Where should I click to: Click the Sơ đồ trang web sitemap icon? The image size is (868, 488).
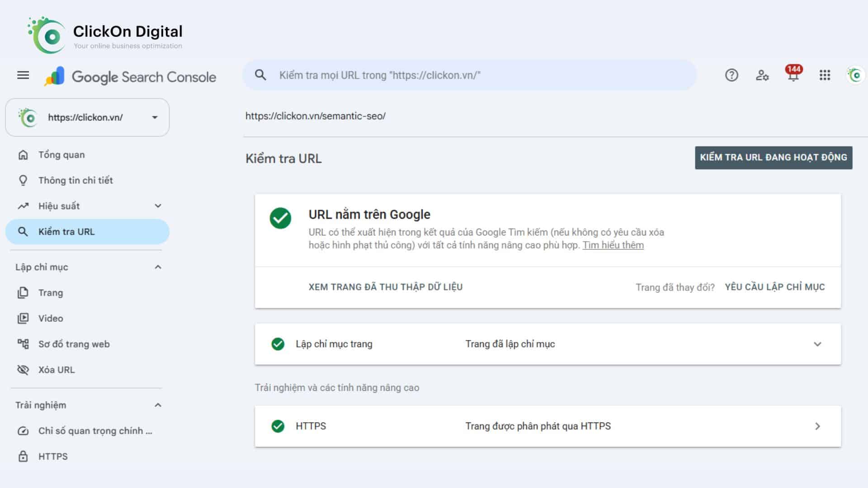(x=23, y=344)
